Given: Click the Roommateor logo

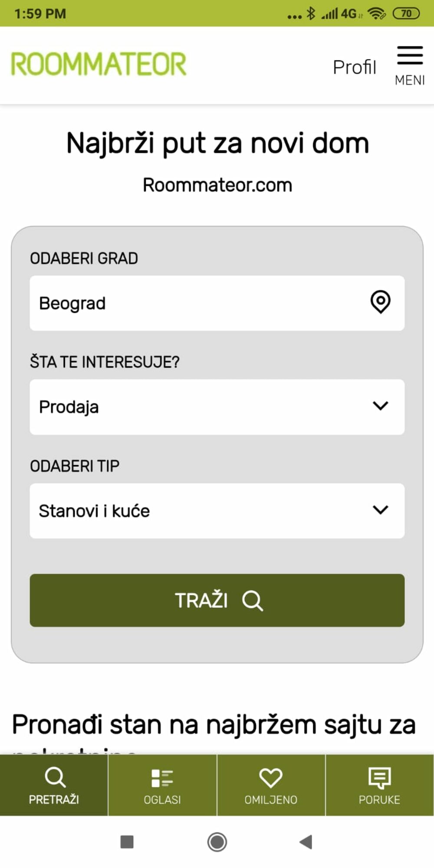Looking at the screenshot, I should click(x=99, y=64).
